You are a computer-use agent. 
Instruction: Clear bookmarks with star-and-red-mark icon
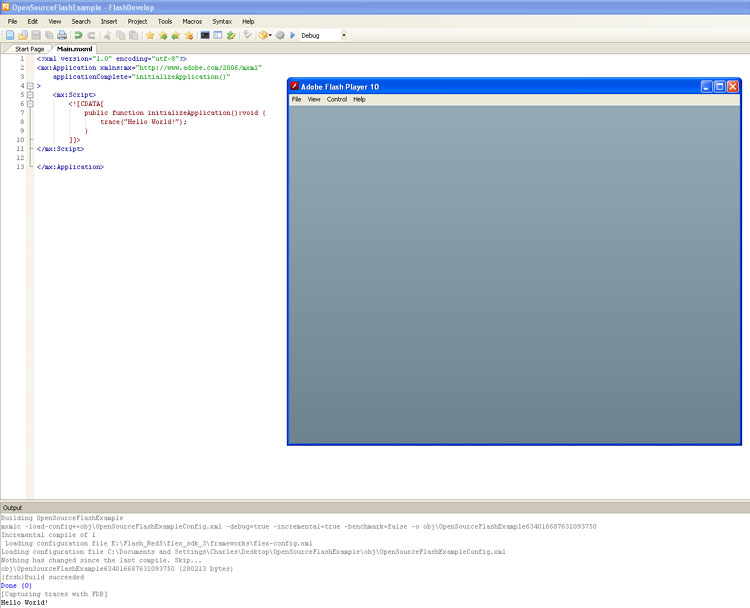pyautogui.click(x=189, y=35)
